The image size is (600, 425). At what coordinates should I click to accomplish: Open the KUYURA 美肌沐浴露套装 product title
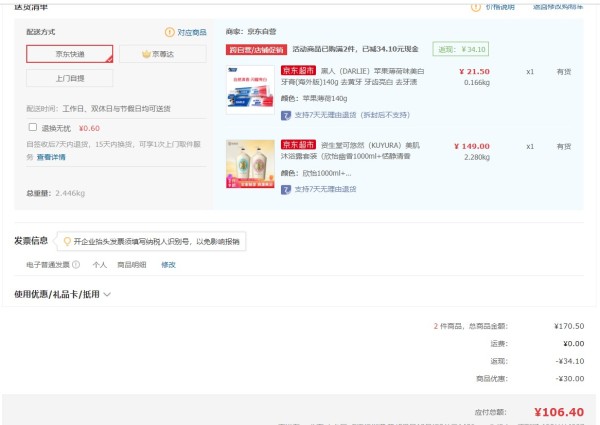350,151
